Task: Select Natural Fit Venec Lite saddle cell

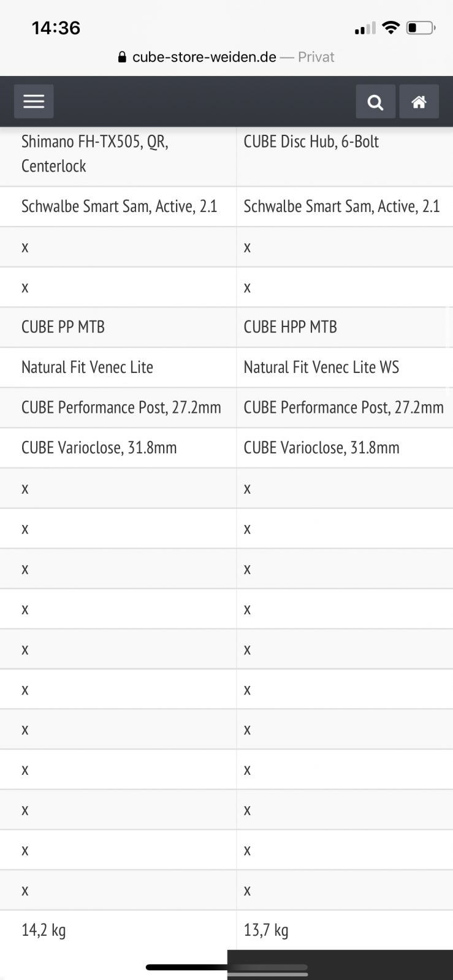Action: pyautogui.click(x=87, y=367)
